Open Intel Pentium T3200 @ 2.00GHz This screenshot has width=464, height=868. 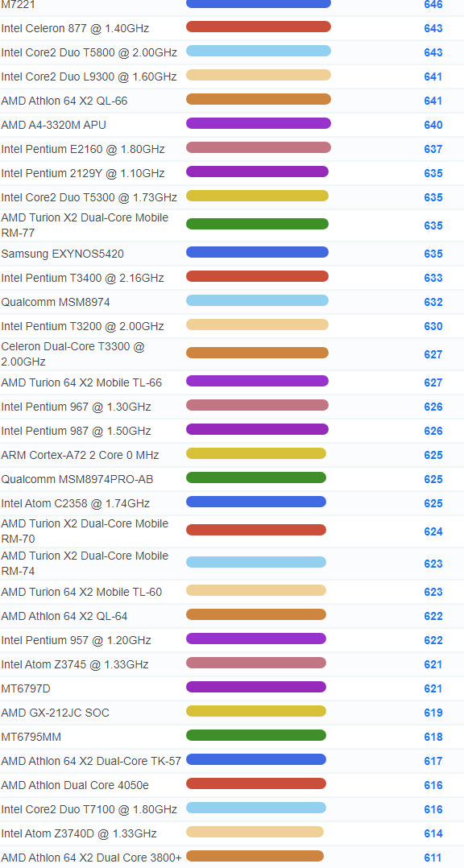coord(82,327)
